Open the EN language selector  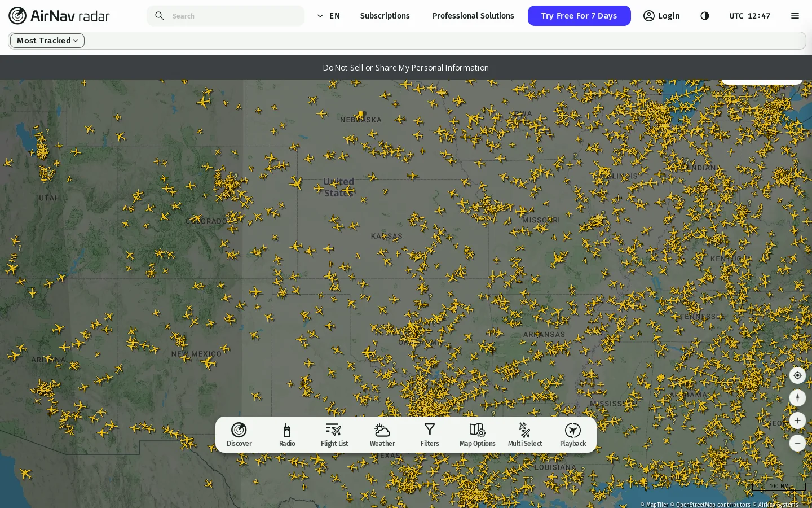[x=328, y=16]
